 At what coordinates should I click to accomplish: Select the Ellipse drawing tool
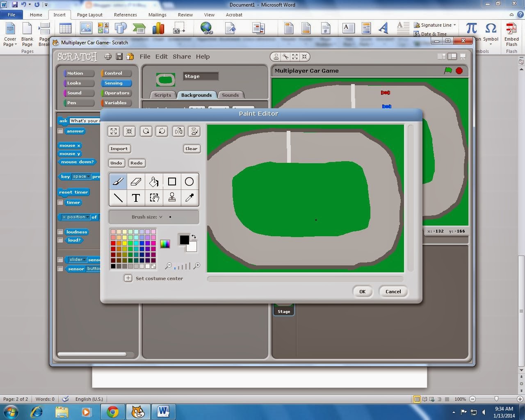coord(189,181)
